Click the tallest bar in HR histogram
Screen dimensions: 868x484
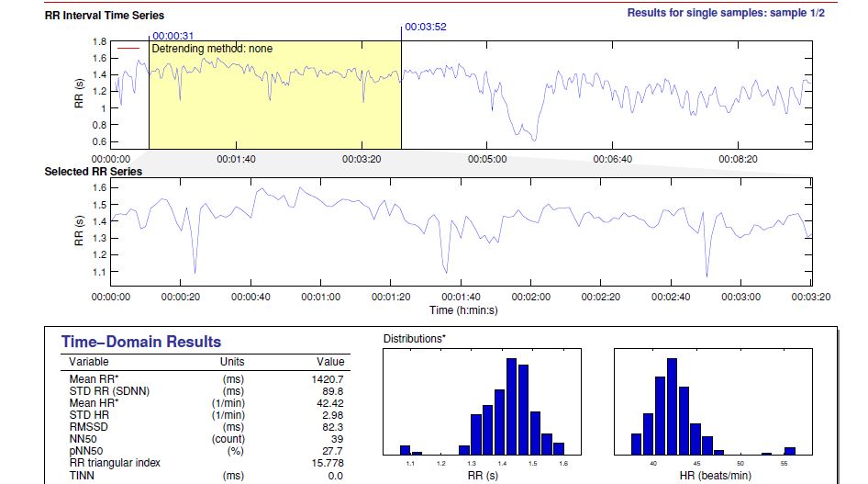672,407
